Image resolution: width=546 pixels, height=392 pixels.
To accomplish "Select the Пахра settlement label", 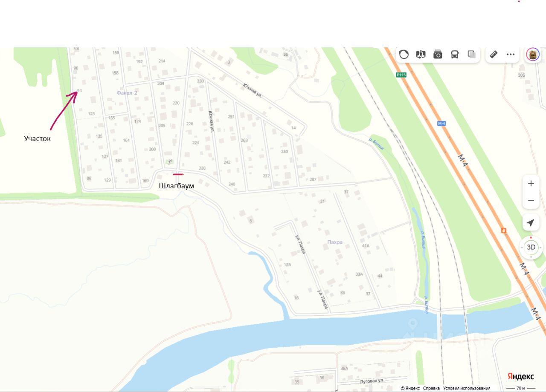I will pos(335,242).
